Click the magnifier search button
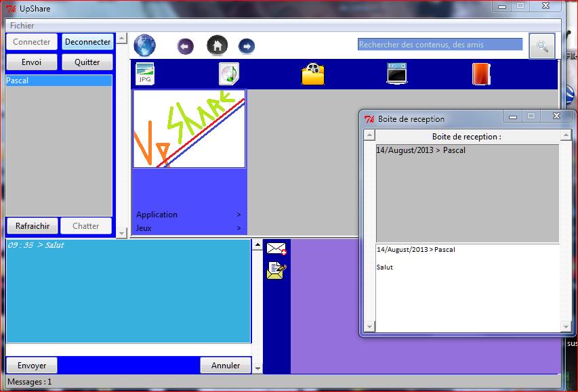The height and width of the screenshot is (392, 578). (x=542, y=46)
